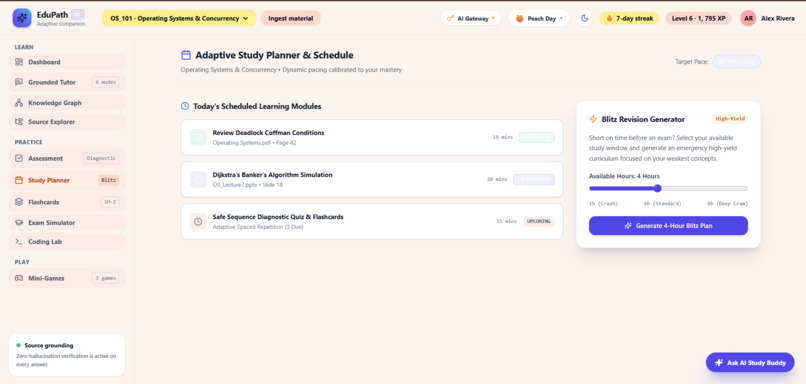Click the sparkle icon on Generate Blitz Plan button
The height and width of the screenshot is (384, 806).
628,226
